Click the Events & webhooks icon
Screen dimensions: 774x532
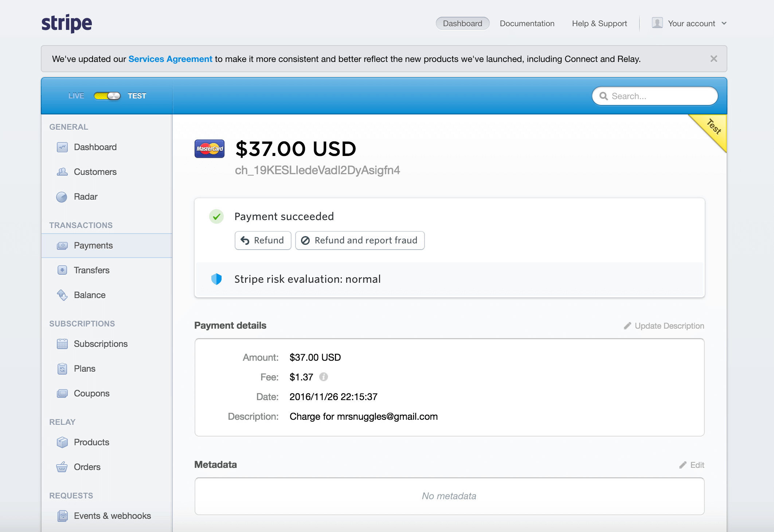(x=62, y=516)
